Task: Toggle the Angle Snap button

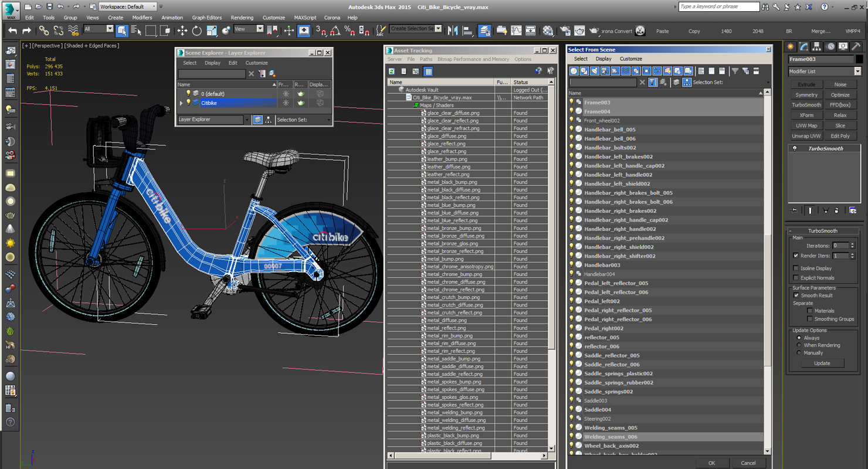Action: pyautogui.click(x=335, y=30)
